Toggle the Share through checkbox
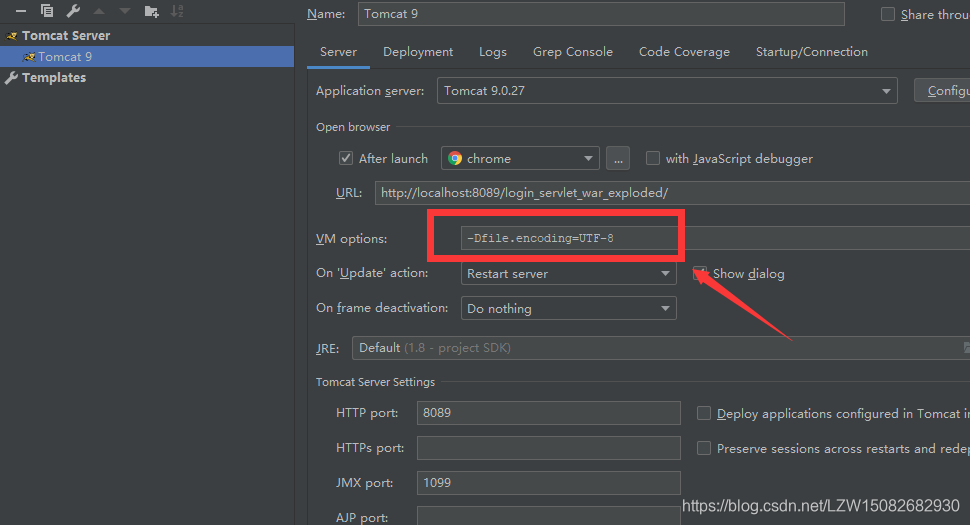Image resolution: width=970 pixels, height=525 pixels. coord(888,14)
